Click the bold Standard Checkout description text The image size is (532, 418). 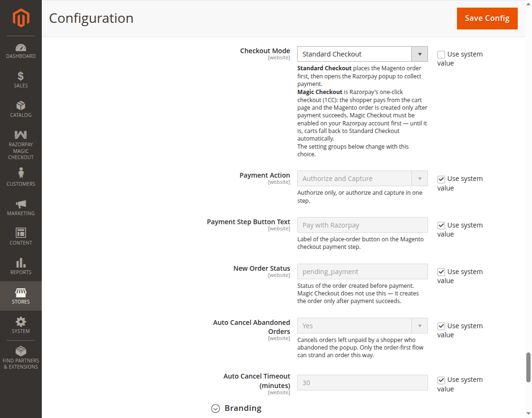(324, 68)
